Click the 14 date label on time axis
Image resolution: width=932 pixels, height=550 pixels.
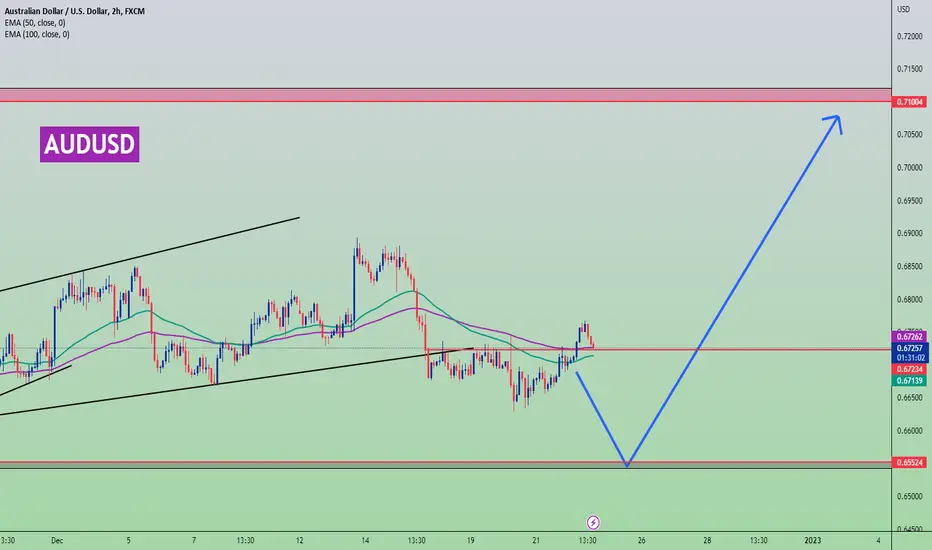point(365,540)
